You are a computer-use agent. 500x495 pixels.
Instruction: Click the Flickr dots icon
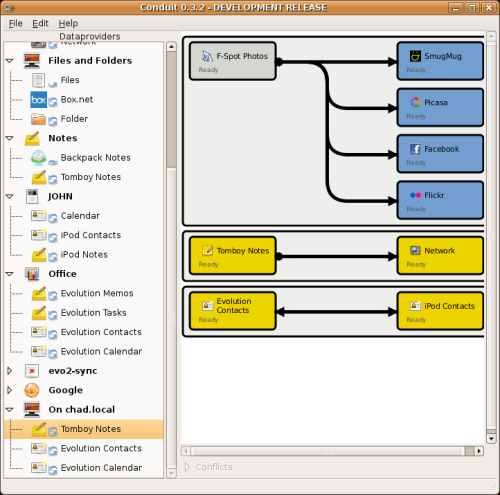tap(415, 195)
